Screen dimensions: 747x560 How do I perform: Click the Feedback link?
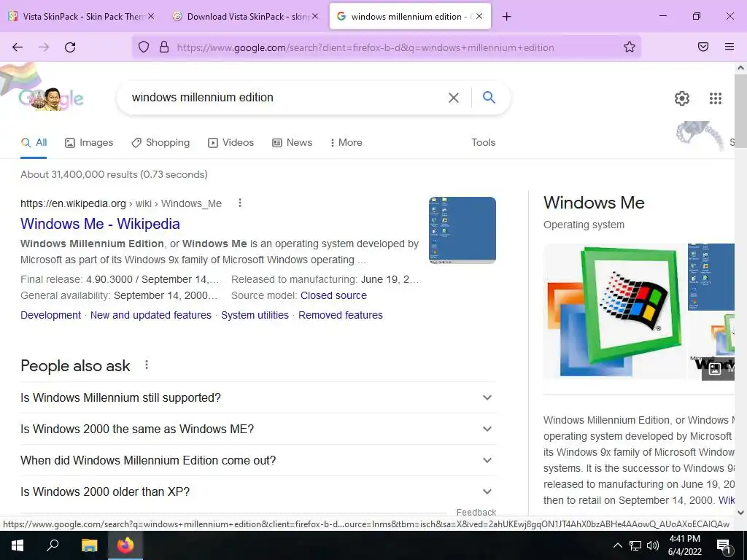click(x=476, y=512)
